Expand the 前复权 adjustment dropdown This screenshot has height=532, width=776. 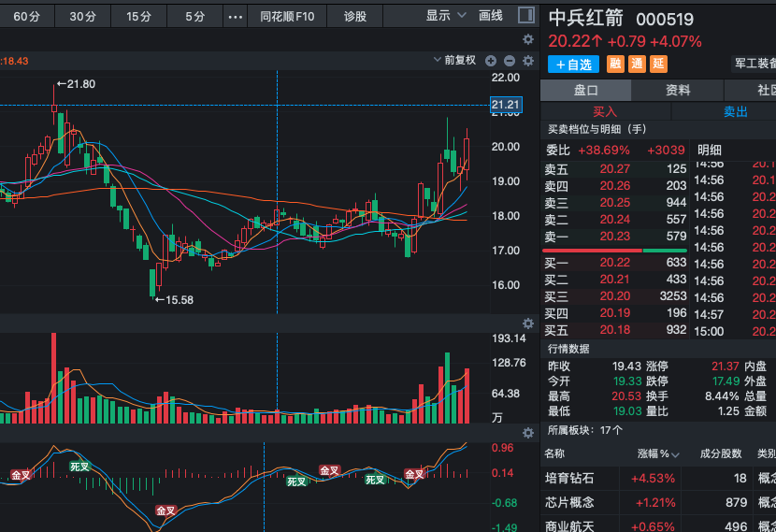pyautogui.click(x=454, y=61)
